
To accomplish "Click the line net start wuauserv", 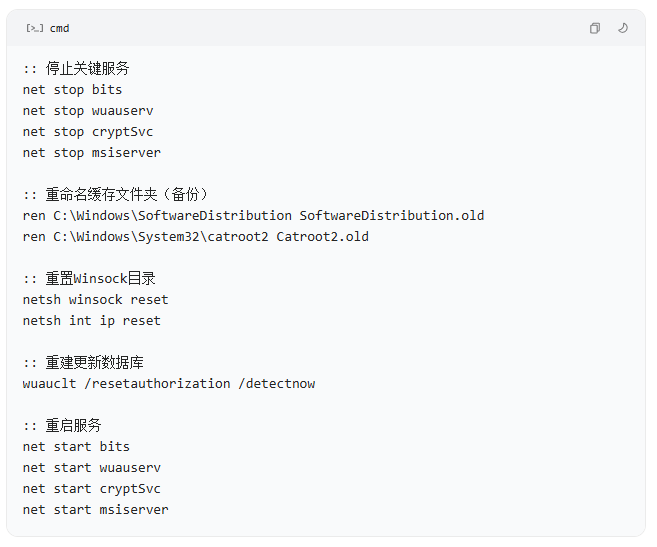I will click(92, 467).
